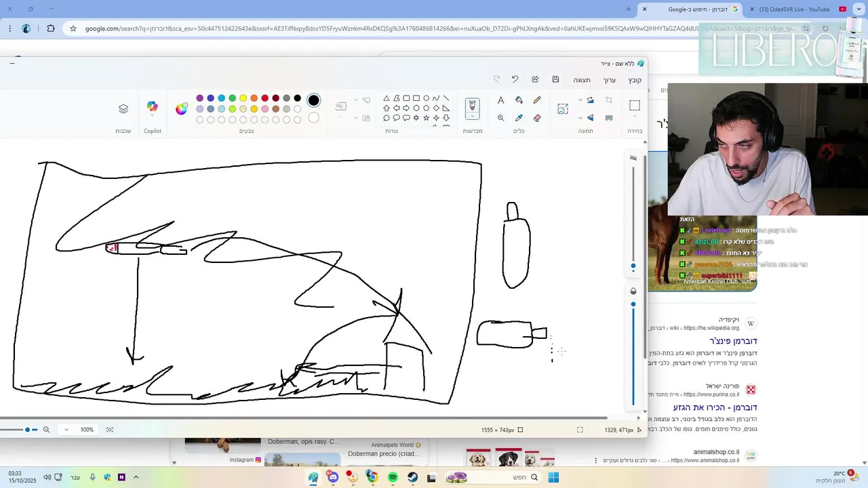Click the Undo arrow in Paint
868x488 pixels.
[x=515, y=79]
